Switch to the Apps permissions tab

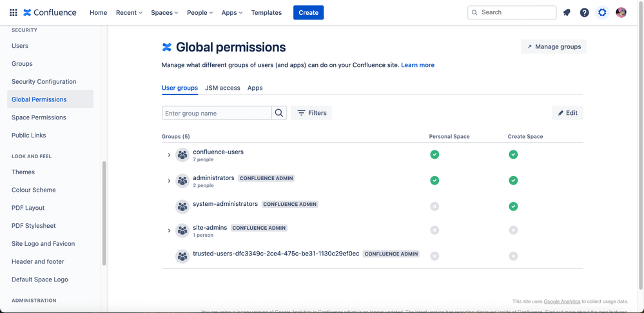(x=255, y=88)
